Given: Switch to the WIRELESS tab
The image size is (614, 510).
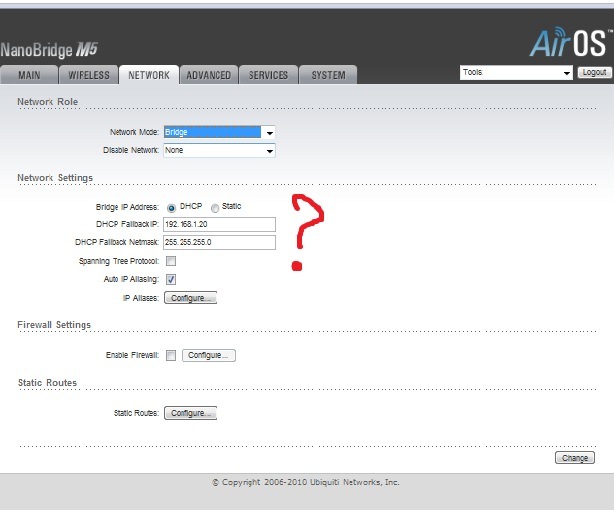Looking at the screenshot, I should [x=89, y=75].
